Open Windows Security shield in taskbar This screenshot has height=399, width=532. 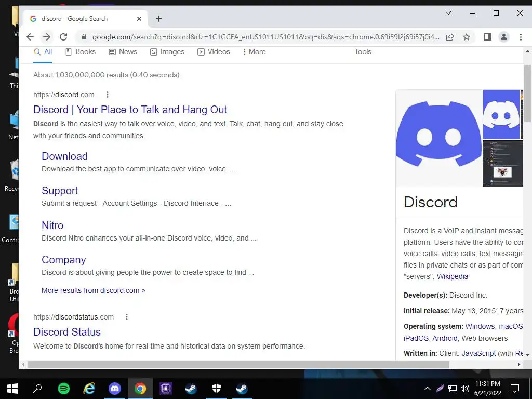[x=217, y=389]
